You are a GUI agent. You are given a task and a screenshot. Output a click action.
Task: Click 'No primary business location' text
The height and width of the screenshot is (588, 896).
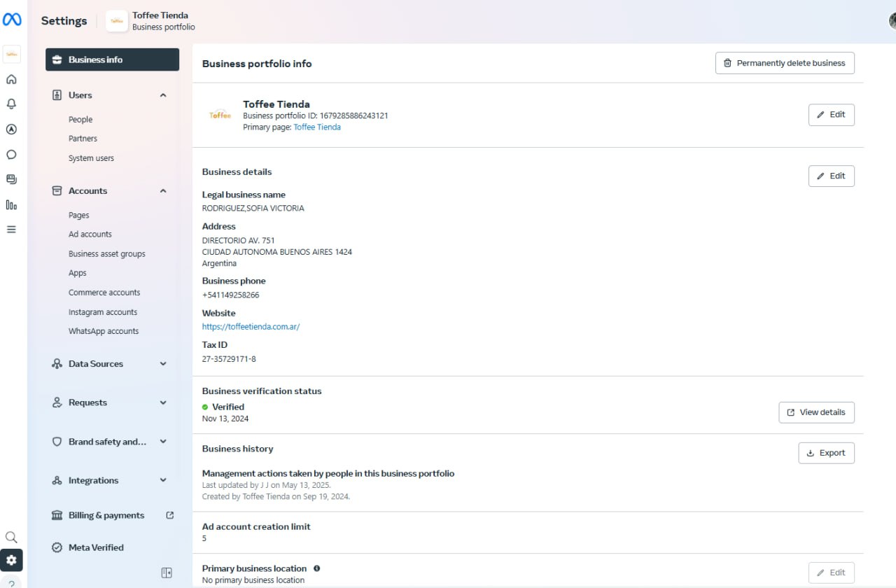click(253, 580)
